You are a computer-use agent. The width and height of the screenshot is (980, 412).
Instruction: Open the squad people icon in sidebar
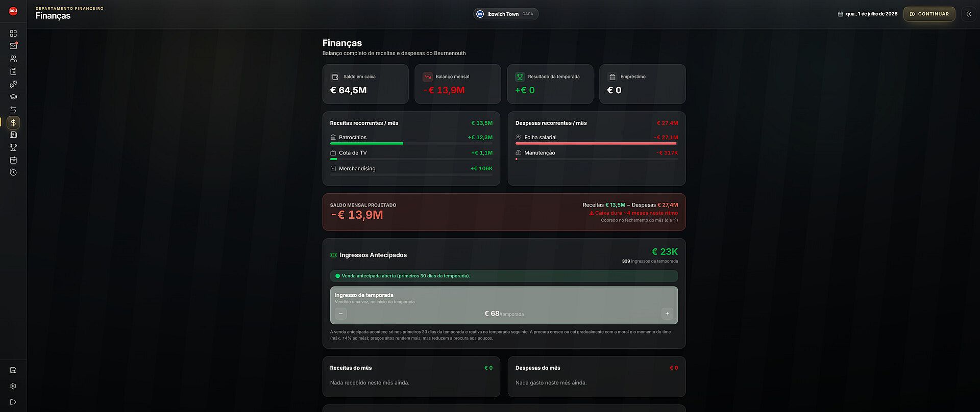(x=13, y=59)
